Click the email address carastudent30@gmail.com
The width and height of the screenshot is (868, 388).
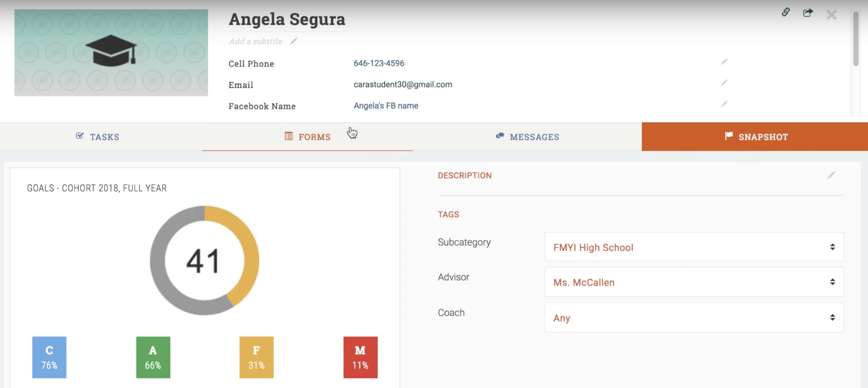point(403,84)
